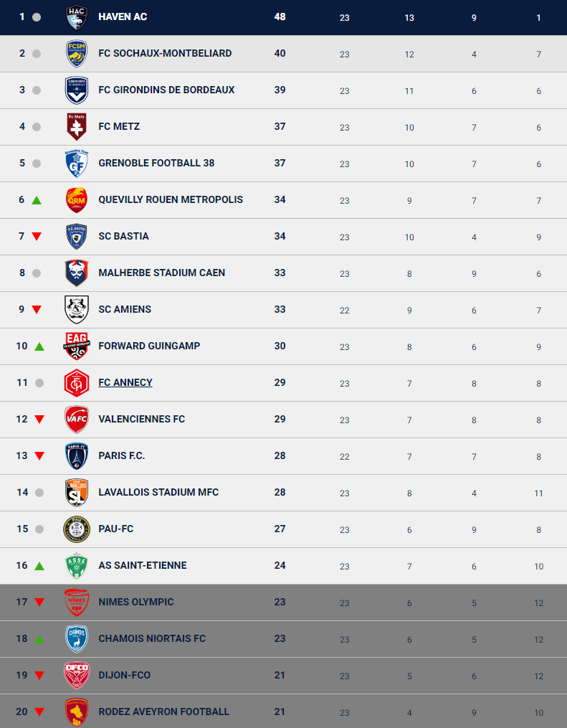
Task: Open the Valenciennes FC team name
Action: click(x=141, y=420)
